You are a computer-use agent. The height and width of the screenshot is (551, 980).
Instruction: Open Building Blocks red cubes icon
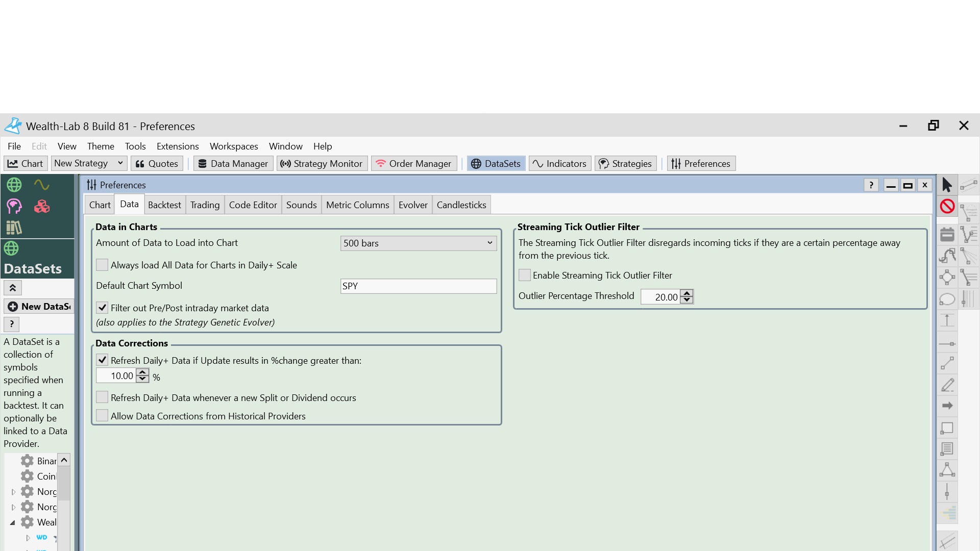[42, 206]
